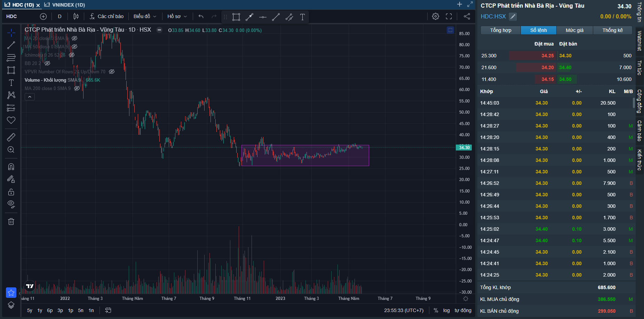This screenshot has height=319, width=644.
Task: Select the 1n time range
Action: [91, 310]
